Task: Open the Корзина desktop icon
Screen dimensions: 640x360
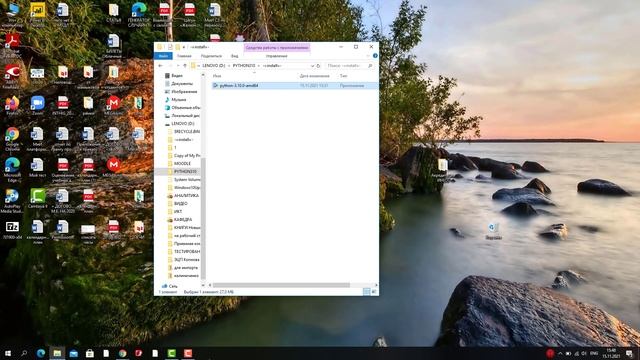Action: (493, 231)
